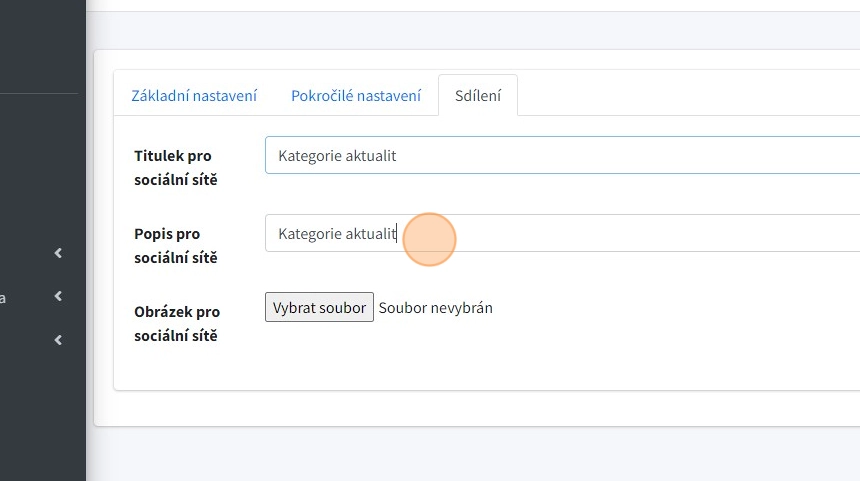Open the Pokročilé nastavení tab

pos(356,96)
